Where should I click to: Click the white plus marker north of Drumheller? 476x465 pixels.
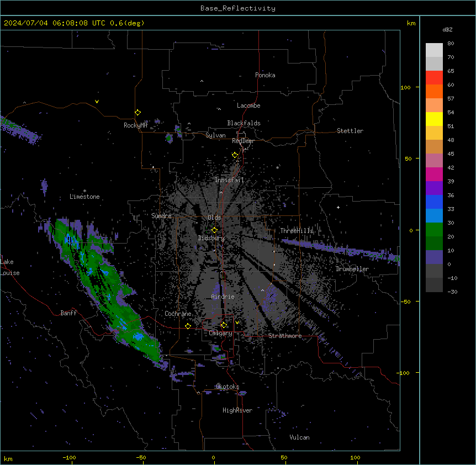[x=338, y=207]
